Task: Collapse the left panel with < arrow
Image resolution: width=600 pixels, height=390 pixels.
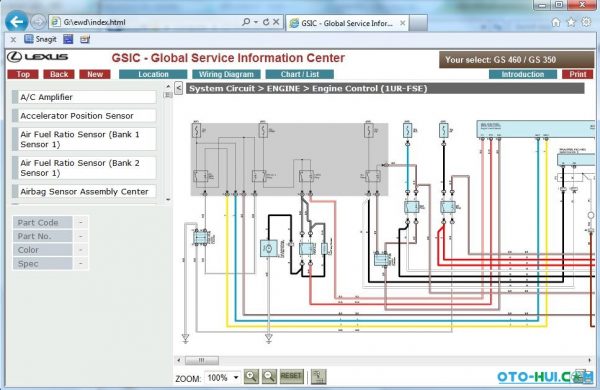Action: [x=178, y=88]
